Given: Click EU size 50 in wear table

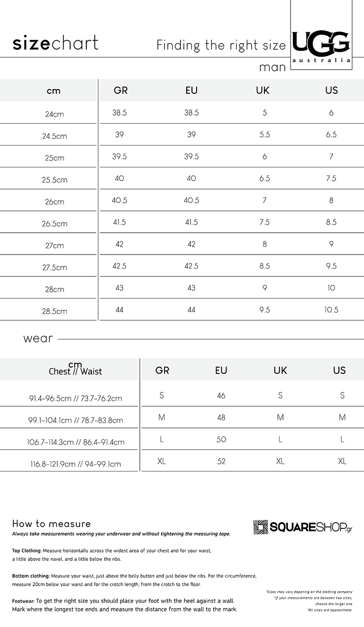Looking at the screenshot, I should pos(221,439).
